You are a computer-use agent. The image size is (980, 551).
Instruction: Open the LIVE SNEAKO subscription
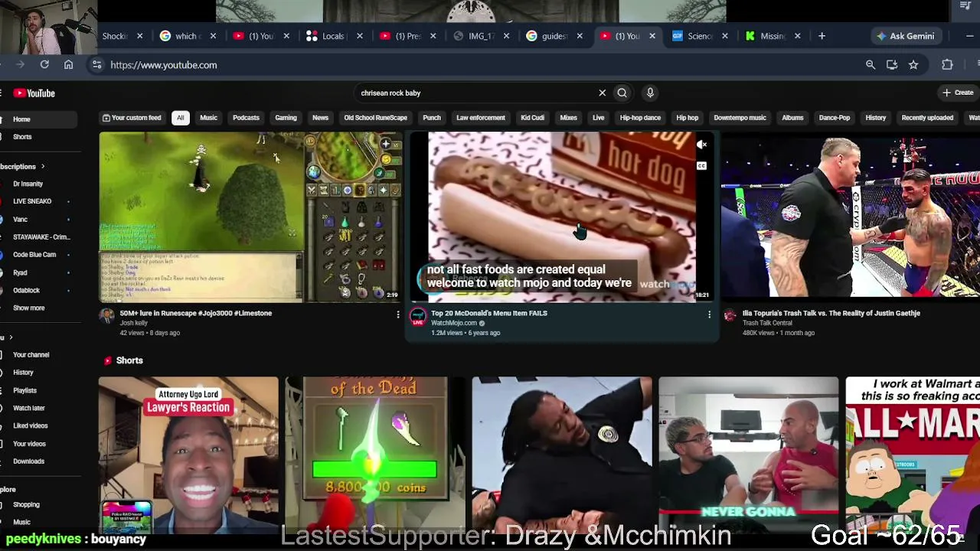pyautogui.click(x=37, y=201)
